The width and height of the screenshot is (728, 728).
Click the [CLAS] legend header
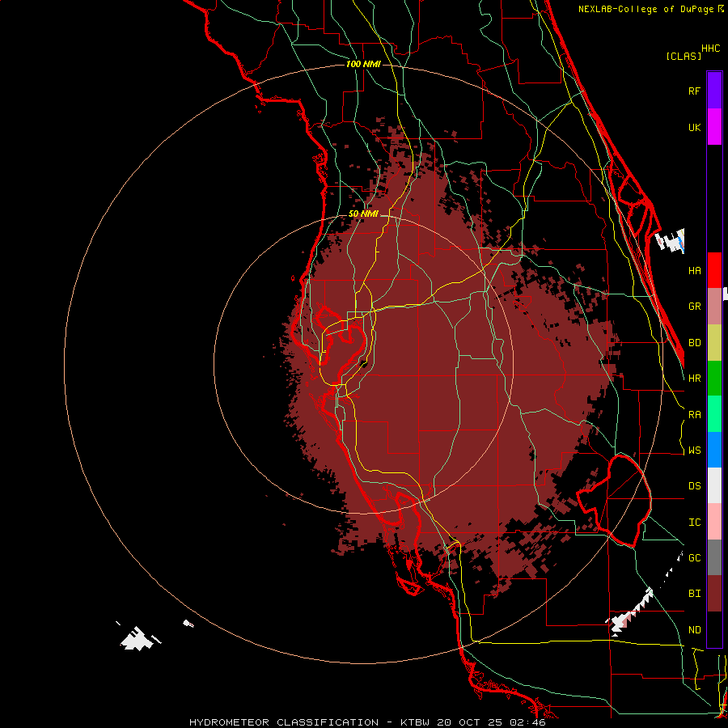pyautogui.click(x=684, y=57)
